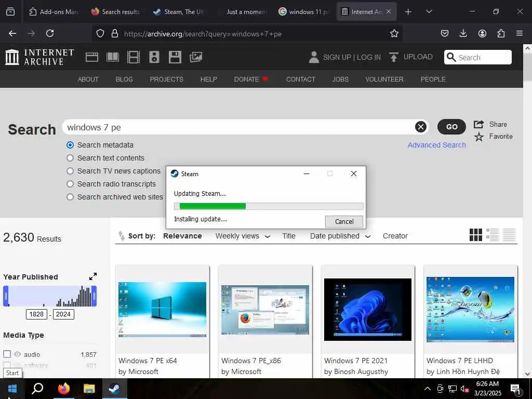Click the right handle of year range slider
532x399 pixels.
[x=94, y=296]
